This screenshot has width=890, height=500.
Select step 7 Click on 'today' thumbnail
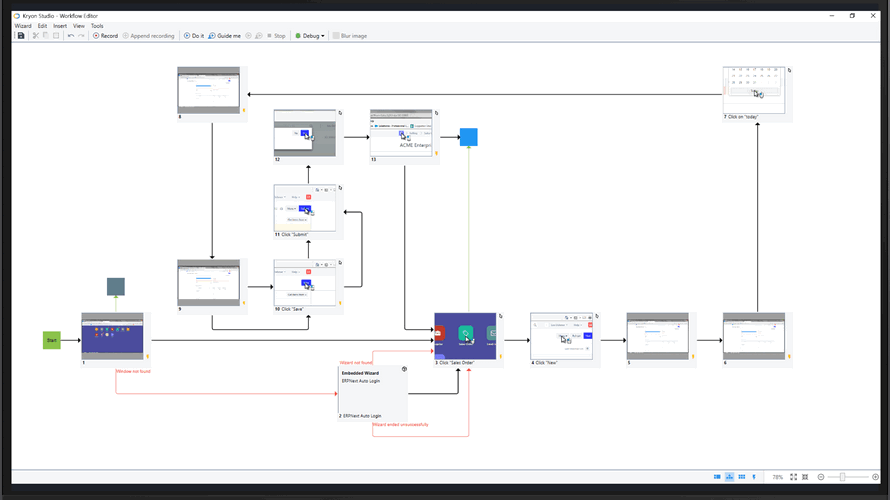pos(754,90)
